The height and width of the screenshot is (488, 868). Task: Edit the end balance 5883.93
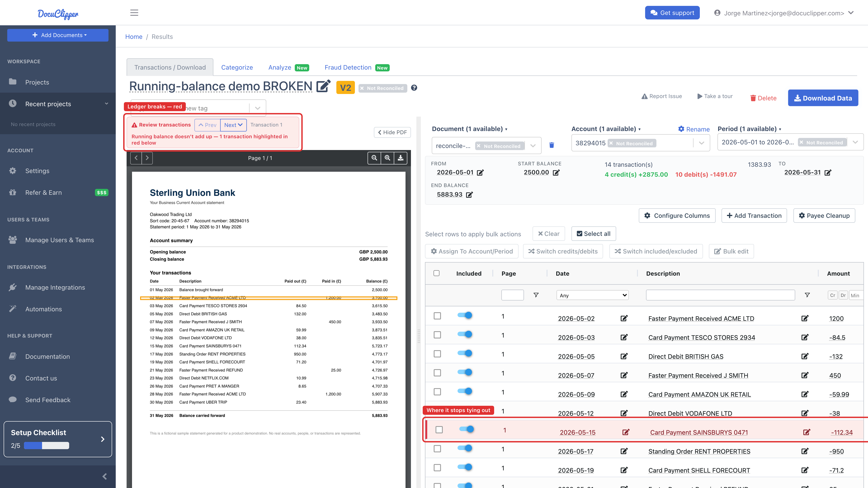coord(469,195)
